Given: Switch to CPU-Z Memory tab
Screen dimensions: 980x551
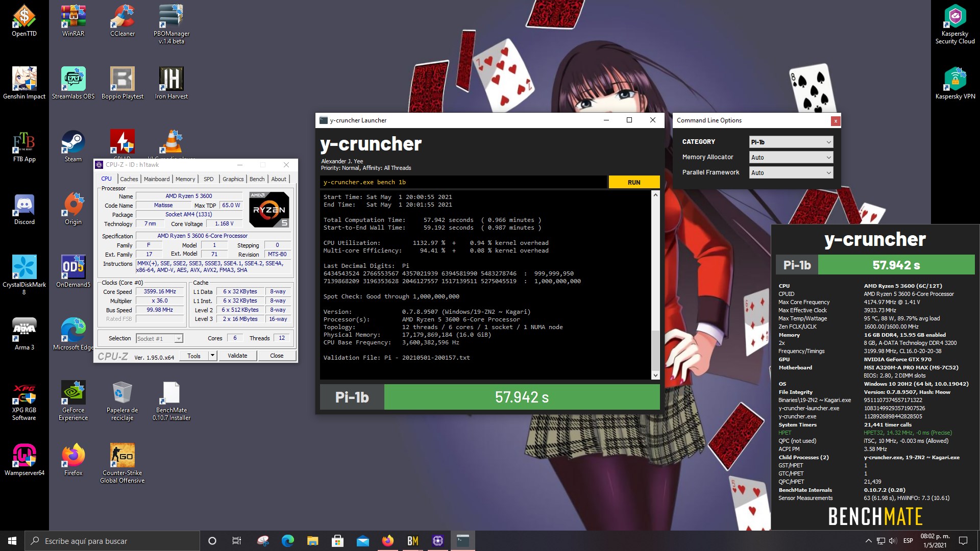Looking at the screenshot, I should (185, 179).
